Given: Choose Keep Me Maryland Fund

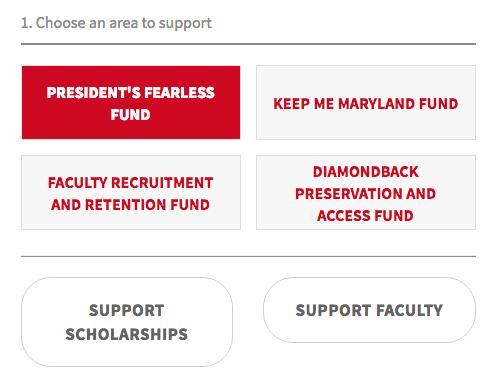Looking at the screenshot, I should tap(366, 102).
